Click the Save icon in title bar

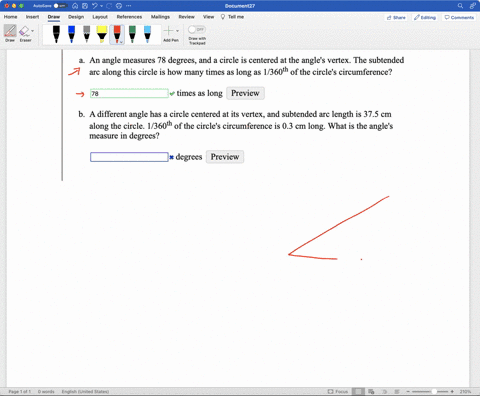coord(85,6)
